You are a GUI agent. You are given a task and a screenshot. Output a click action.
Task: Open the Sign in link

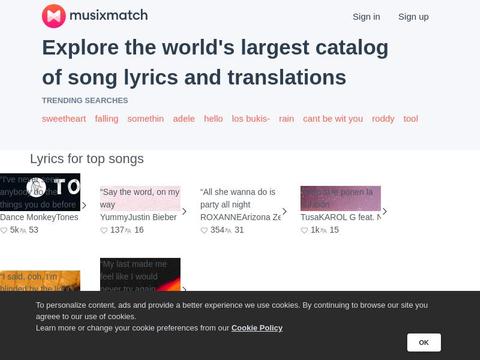pyautogui.click(x=366, y=17)
